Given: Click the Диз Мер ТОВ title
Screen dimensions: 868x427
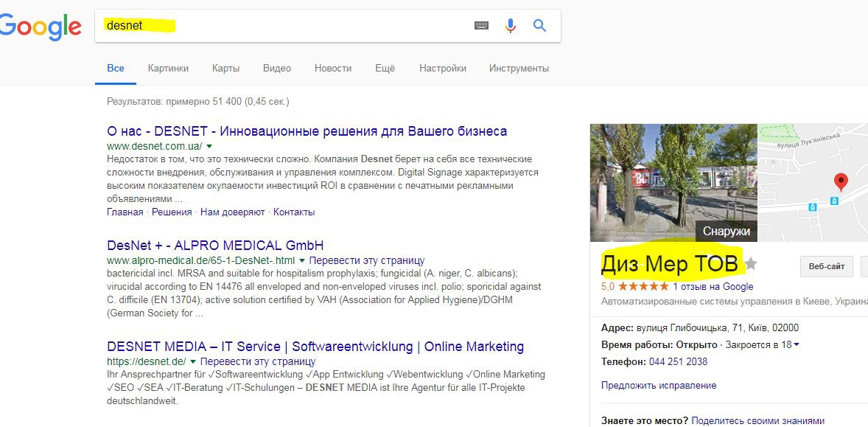Looking at the screenshot, I should click(670, 264).
